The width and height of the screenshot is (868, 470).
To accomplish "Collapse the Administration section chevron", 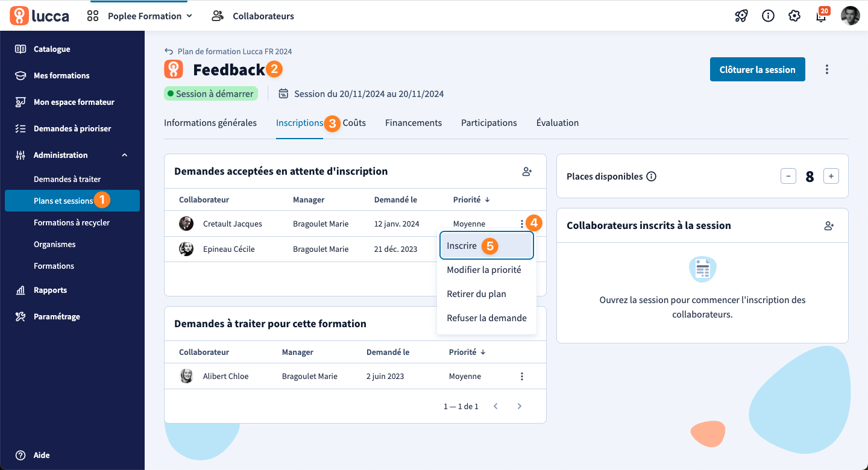I will [125, 155].
